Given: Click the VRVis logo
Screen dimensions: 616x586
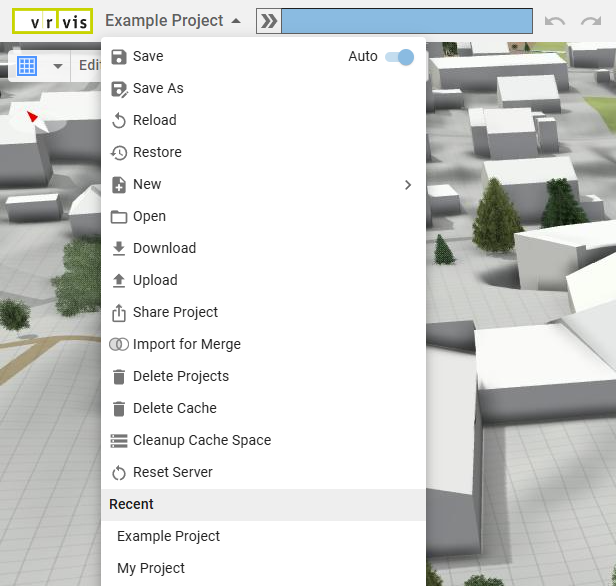Looking at the screenshot, I should point(53,21).
